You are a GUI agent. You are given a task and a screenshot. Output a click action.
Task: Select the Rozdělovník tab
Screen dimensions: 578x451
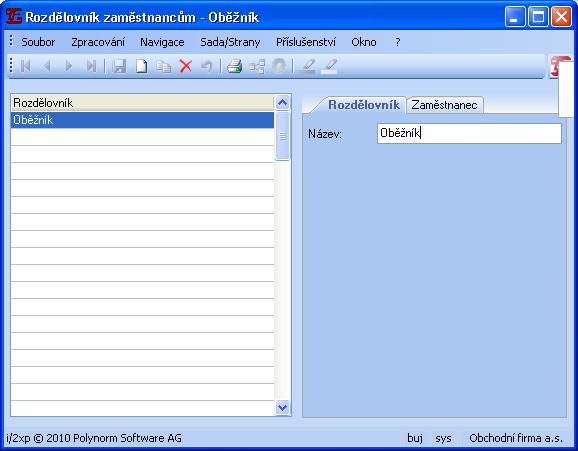[364, 105]
